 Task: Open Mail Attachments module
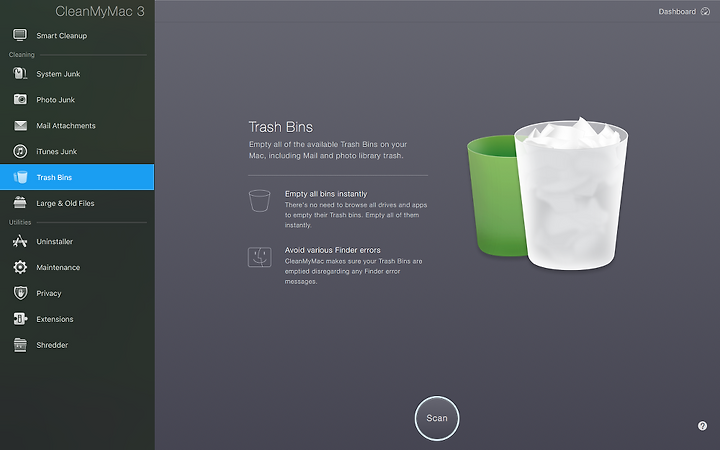pos(66,125)
